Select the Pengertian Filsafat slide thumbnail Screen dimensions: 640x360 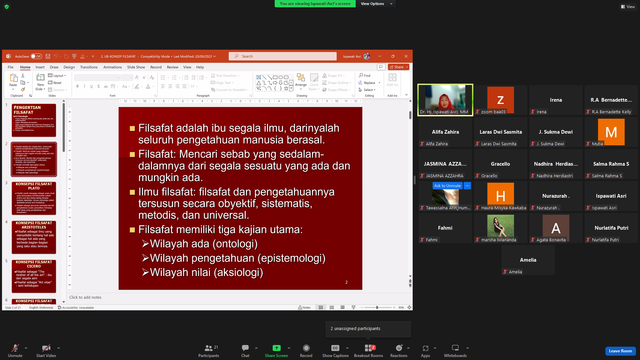coord(34,120)
